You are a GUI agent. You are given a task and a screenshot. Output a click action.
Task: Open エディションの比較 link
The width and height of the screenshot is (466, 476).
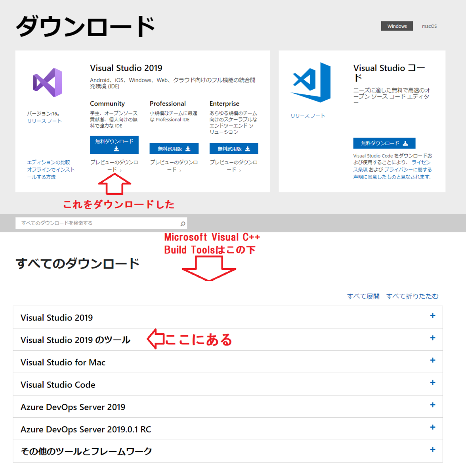48,162
